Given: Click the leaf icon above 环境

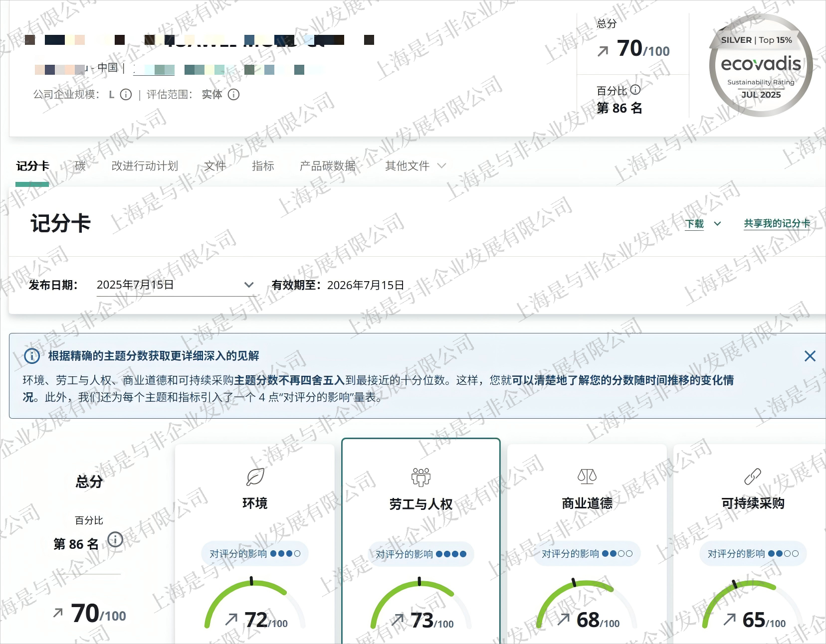Looking at the screenshot, I should point(255,477).
